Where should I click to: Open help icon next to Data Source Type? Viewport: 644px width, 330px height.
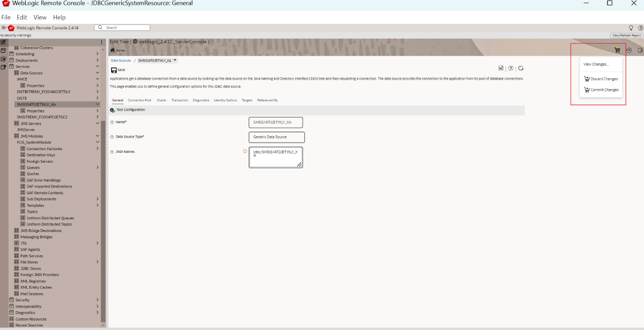112,137
